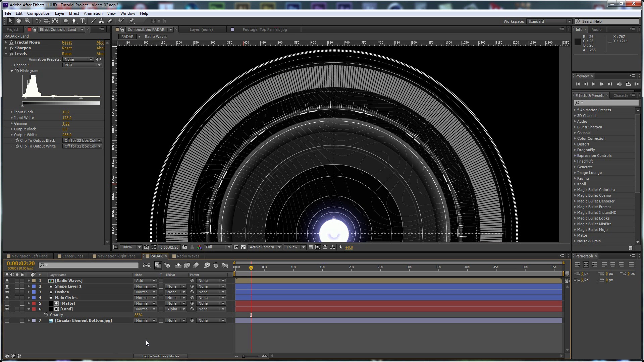
Task: Open the composition mini-flowchart in timeline
Action: 147,265
